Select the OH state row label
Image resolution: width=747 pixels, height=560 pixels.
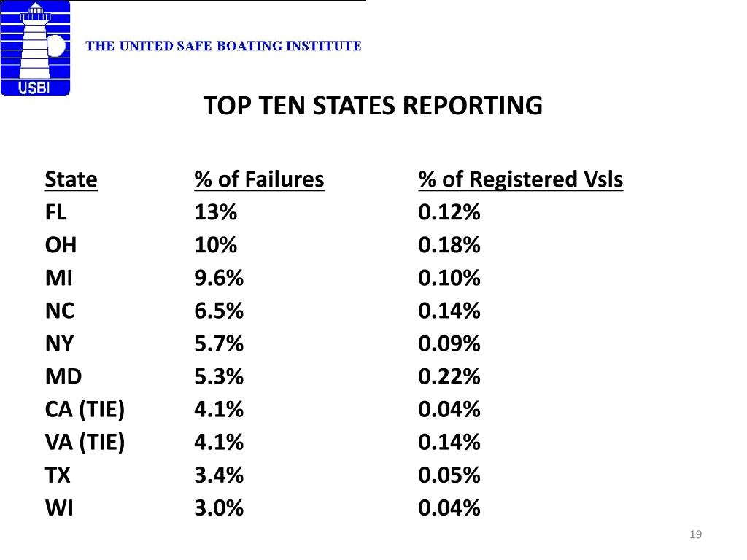coord(61,245)
